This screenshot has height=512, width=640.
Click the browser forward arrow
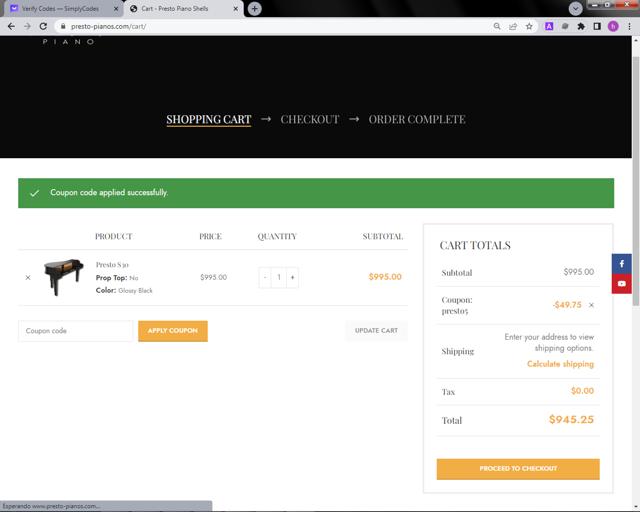pyautogui.click(x=27, y=27)
